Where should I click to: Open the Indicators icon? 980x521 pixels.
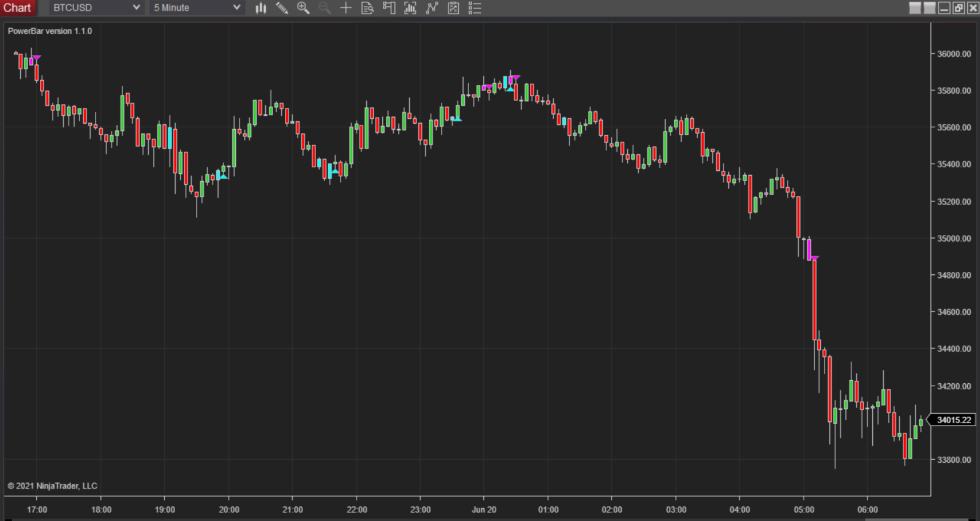point(410,8)
